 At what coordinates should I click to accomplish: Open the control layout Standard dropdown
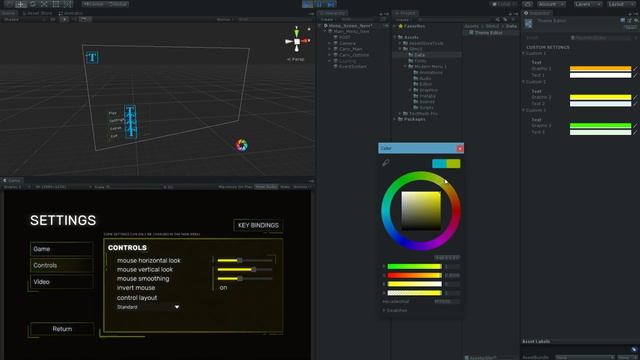[148, 307]
